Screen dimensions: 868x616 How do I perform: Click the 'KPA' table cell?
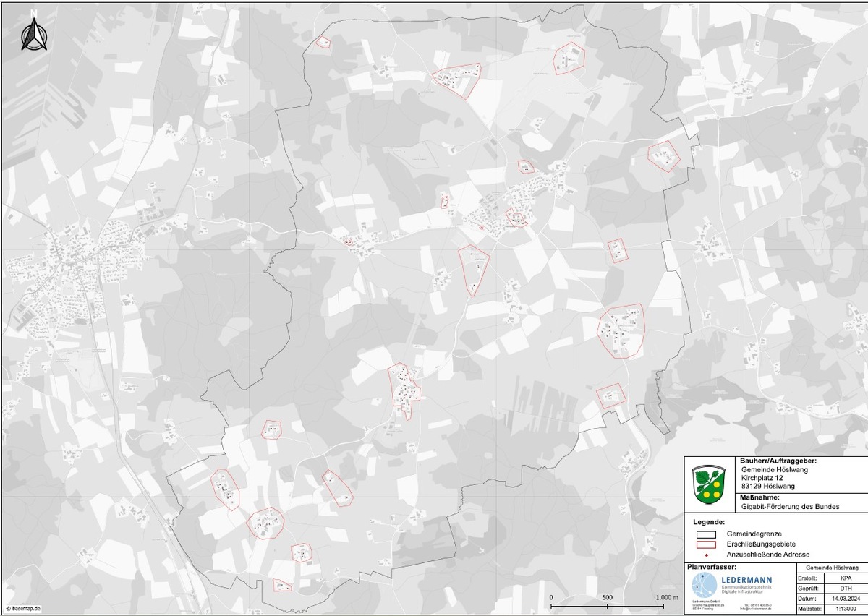pos(846,578)
